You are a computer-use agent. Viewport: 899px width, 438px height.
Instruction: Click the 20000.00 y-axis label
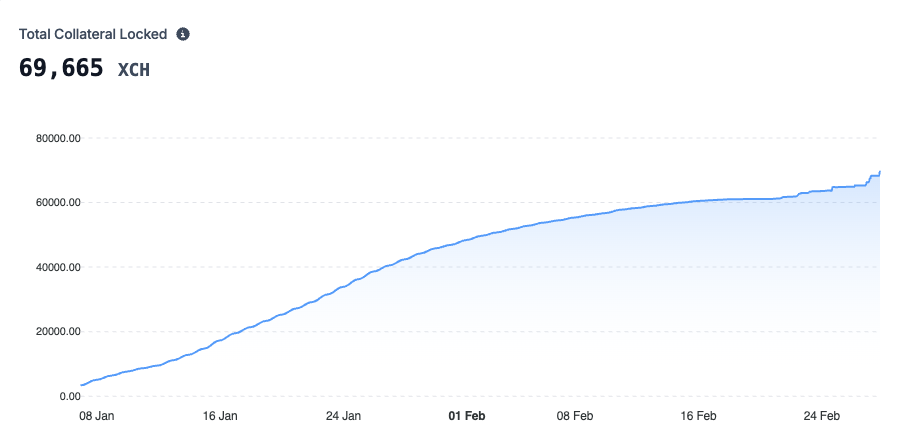pyautogui.click(x=59, y=331)
